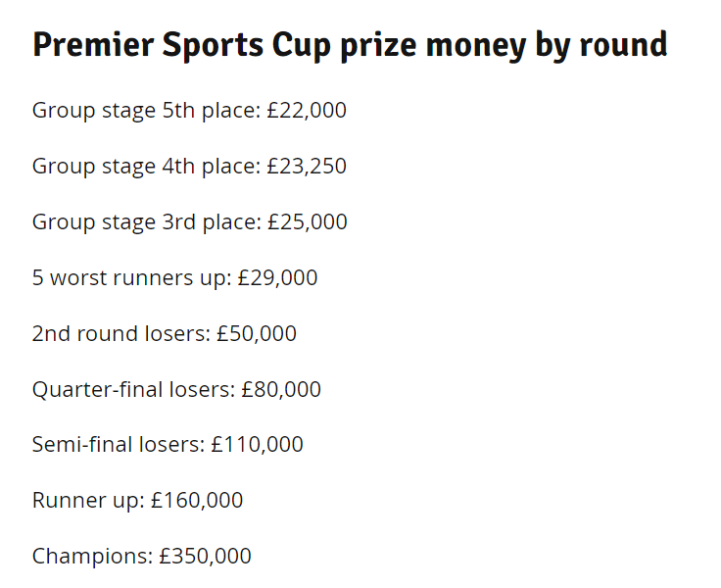Image resolution: width=721 pixels, height=588 pixels.
Task: Click the 'Semi-final losers' label
Action: tap(119, 445)
